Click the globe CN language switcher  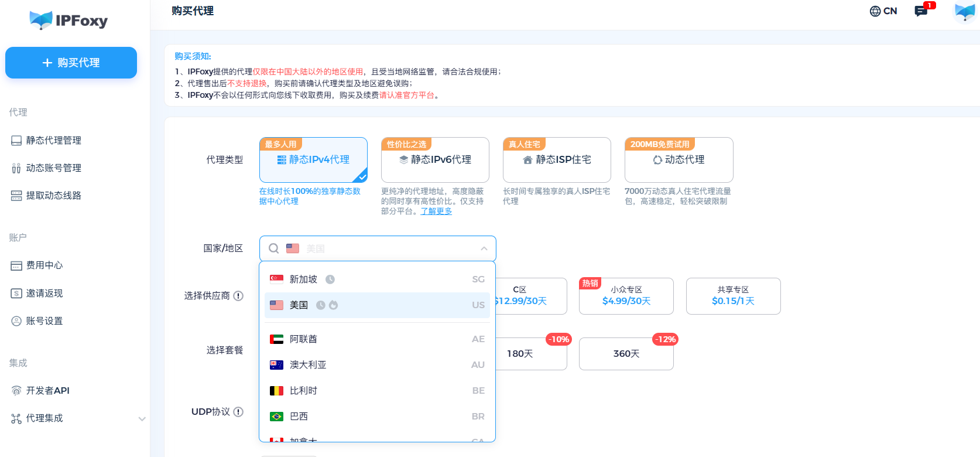pyautogui.click(x=883, y=11)
